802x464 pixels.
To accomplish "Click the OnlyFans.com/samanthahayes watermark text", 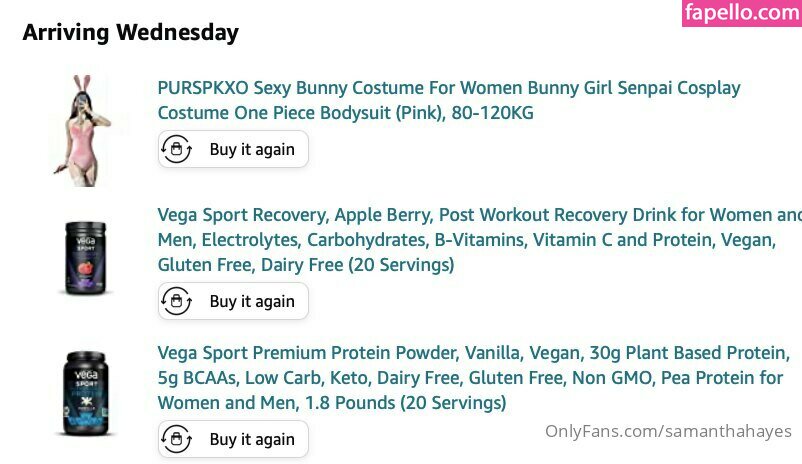I will 668,432.
